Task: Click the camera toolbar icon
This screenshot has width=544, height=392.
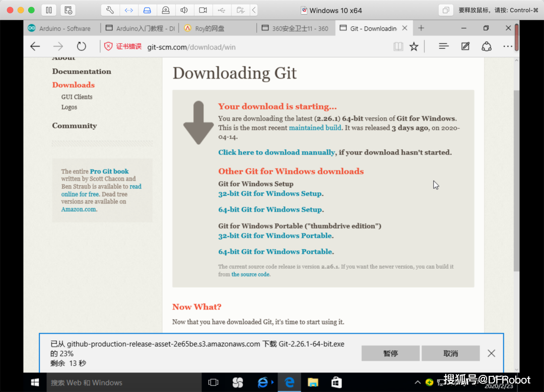Action: point(203,10)
